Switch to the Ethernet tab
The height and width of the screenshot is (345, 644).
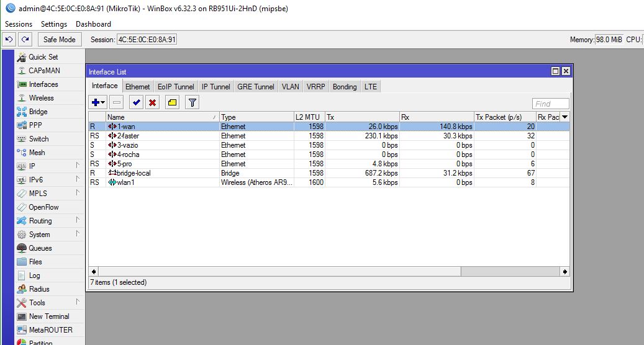138,86
